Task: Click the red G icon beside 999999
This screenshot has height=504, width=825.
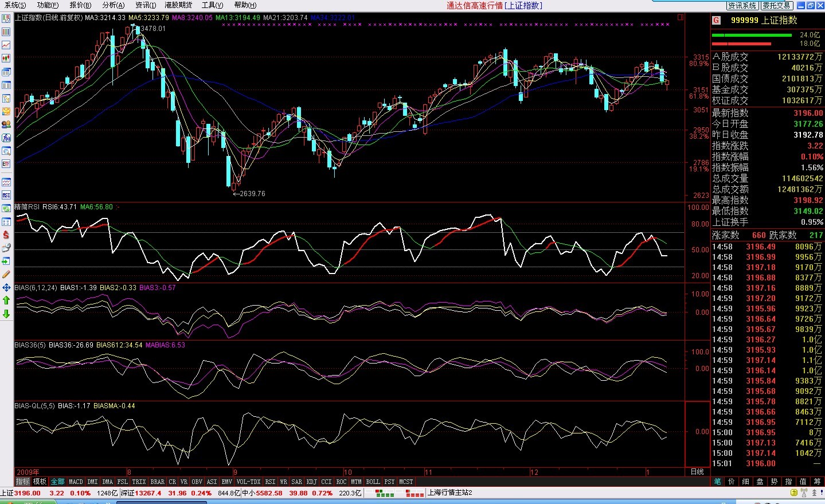Action: coord(716,20)
